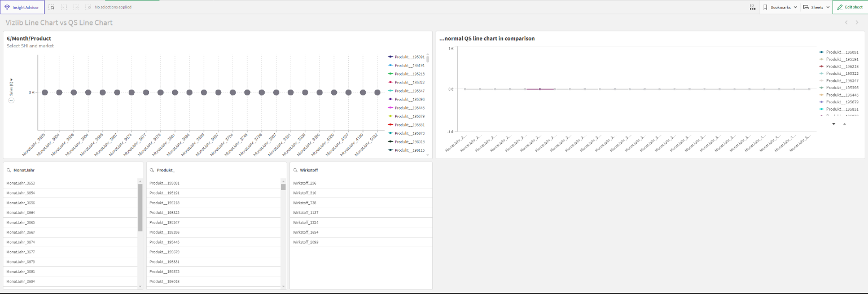Image resolution: width=868 pixels, height=294 pixels.
Task: Select MonatJahr_3877 in filter list
Action: click(71, 252)
